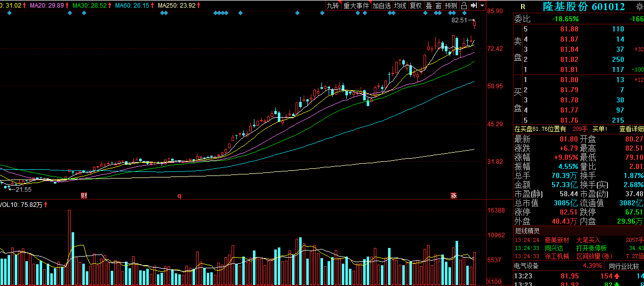The image size is (644, 286).
Task: Click the 财 marker under chart
Action: pos(84,195)
